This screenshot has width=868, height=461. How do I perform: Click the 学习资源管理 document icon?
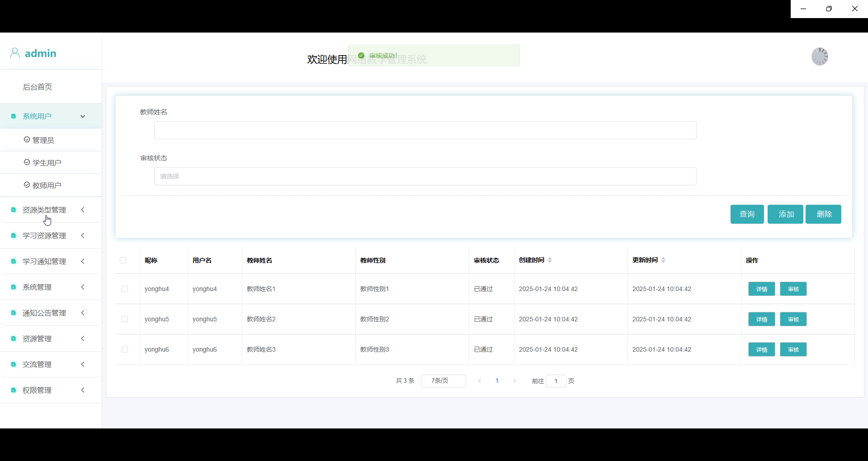pyautogui.click(x=14, y=236)
